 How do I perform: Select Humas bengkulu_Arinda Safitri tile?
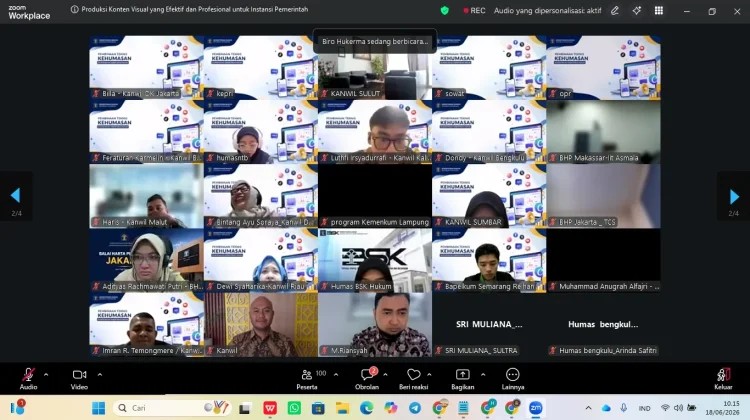pyautogui.click(x=603, y=325)
